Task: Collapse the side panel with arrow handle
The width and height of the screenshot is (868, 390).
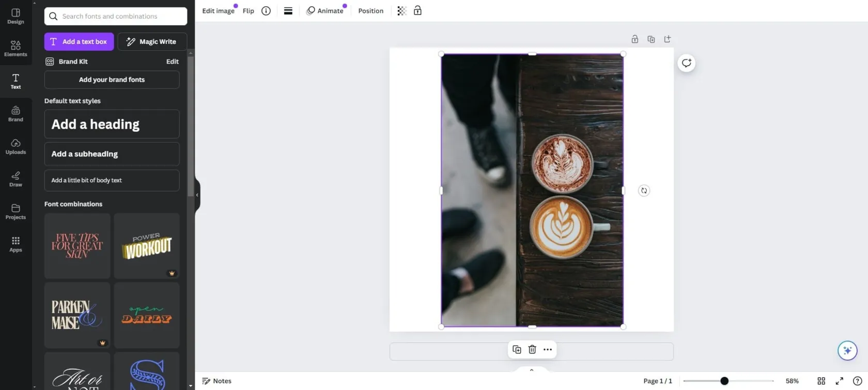Action: (x=197, y=195)
